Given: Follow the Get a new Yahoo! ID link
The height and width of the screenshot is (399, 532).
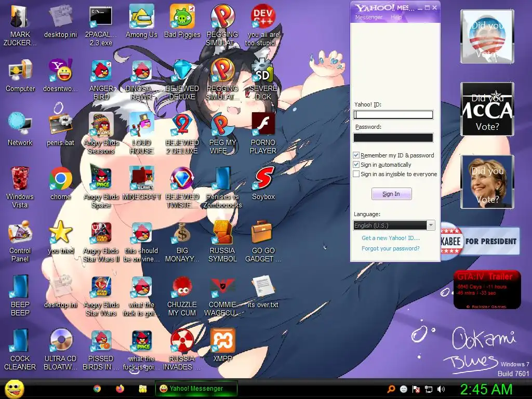Looking at the screenshot, I should (x=391, y=238).
